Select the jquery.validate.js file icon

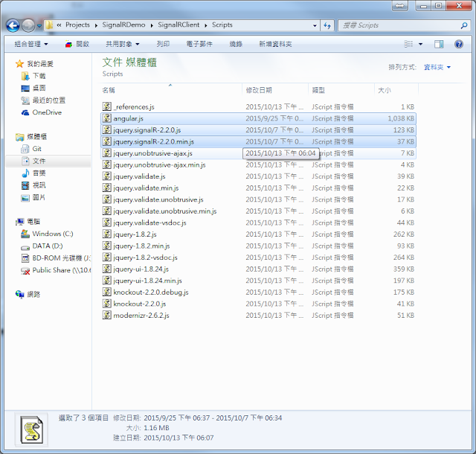click(106, 176)
